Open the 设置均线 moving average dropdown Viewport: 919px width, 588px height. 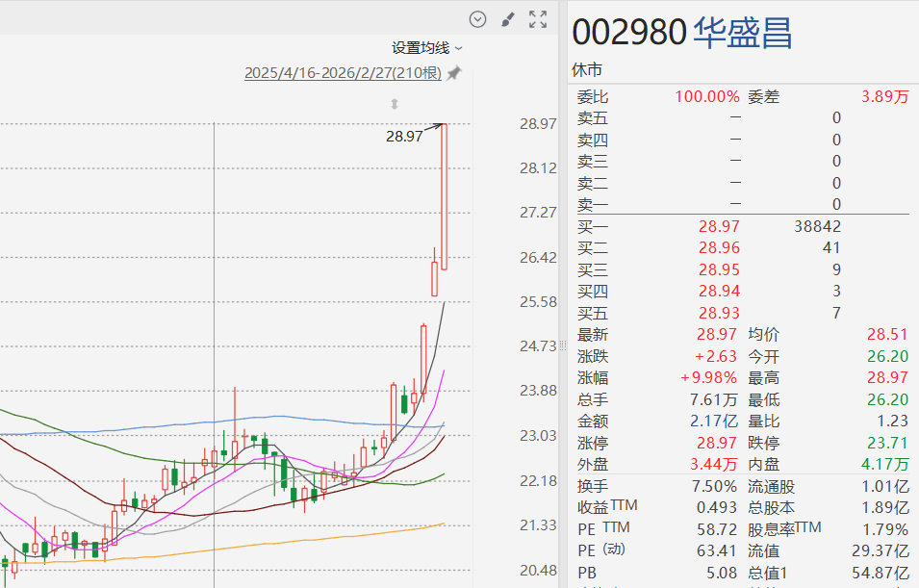click(421, 47)
